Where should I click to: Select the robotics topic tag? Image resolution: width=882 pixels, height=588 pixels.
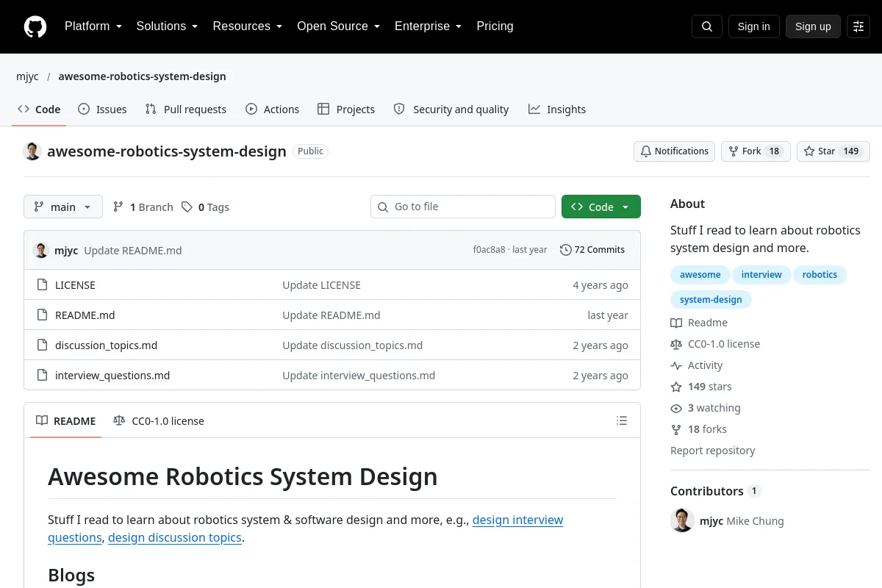[x=820, y=275]
